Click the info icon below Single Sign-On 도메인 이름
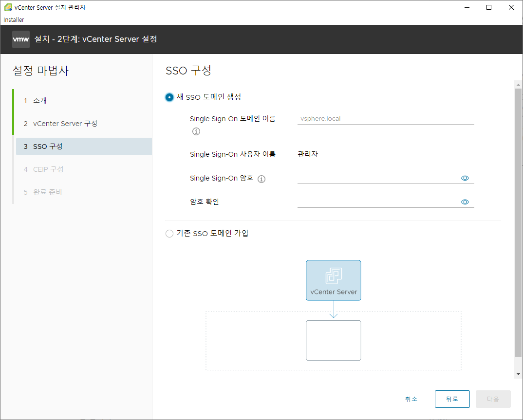The width and height of the screenshot is (523, 420). (196, 131)
